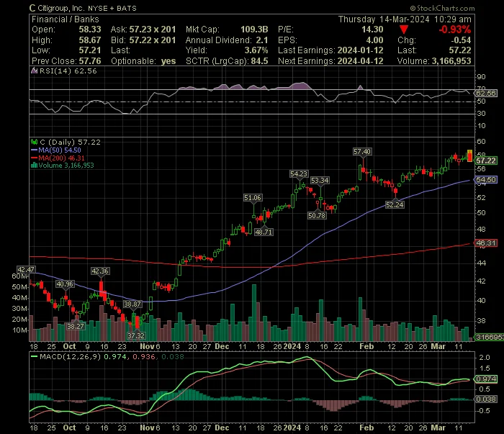The width and height of the screenshot is (504, 434).
Task: Click the 0.038 histogram axis tag
Action: click(x=486, y=399)
